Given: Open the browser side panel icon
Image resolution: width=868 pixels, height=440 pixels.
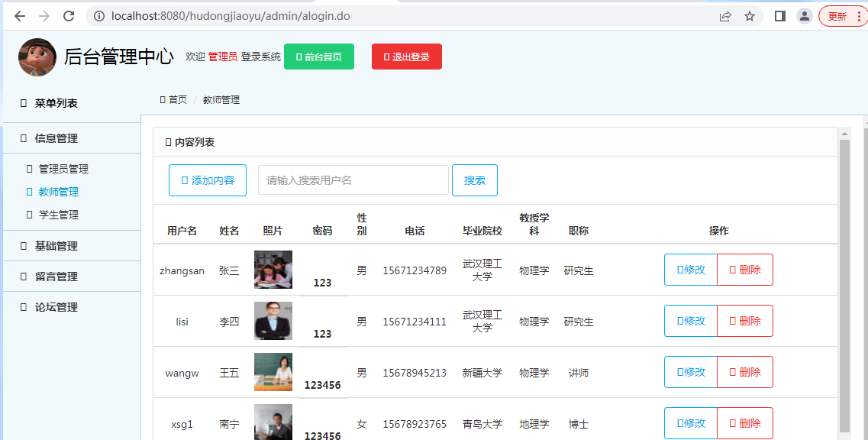Looking at the screenshot, I should pos(779,16).
